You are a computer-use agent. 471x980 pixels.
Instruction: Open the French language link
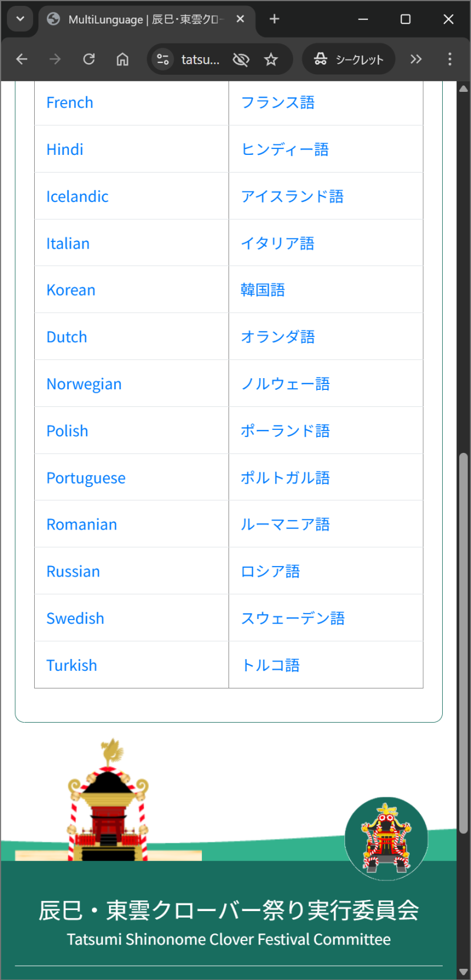tap(69, 102)
